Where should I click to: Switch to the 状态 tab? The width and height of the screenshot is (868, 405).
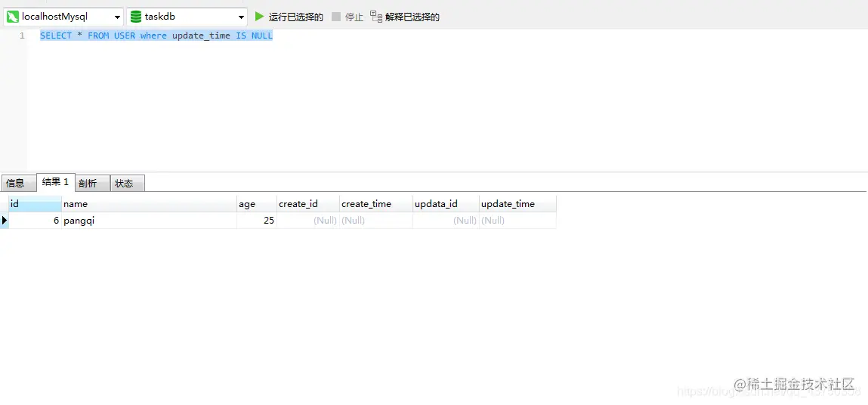pos(128,184)
